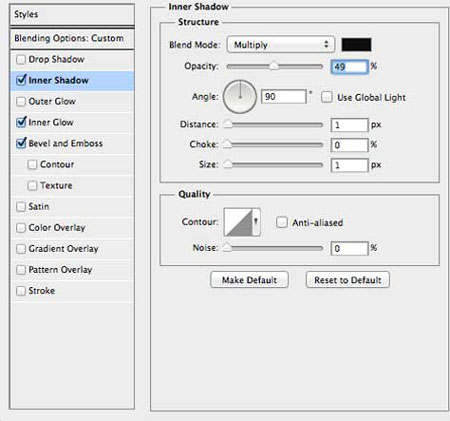Image resolution: width=450 pixels, height=421 pixels.
Task: Enable the Gradient Overlay checkbox
Action: click(21, 249)
